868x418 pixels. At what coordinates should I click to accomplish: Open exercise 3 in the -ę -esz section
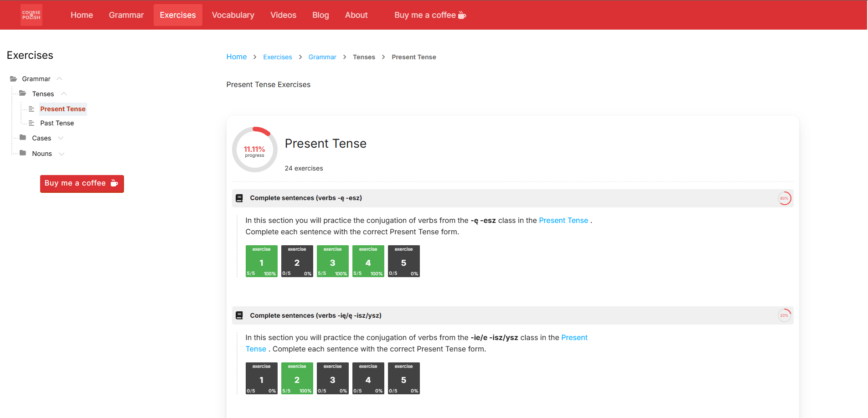tap(332, 261)
